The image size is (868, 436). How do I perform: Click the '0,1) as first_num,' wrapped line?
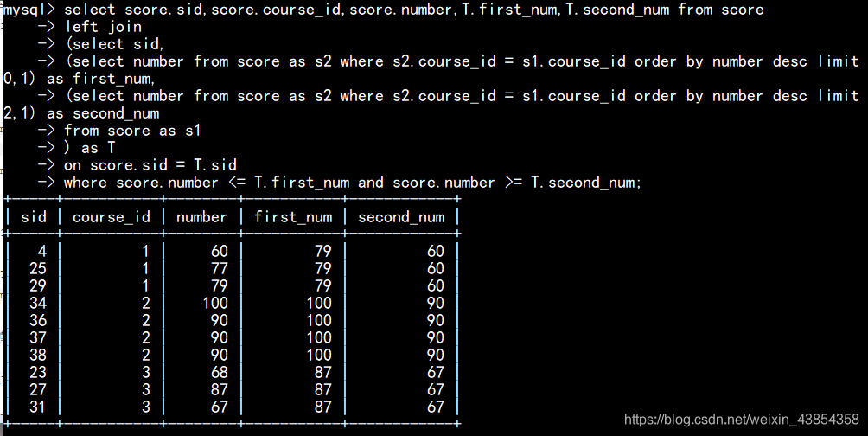pyautogui.click(x=79, y=79)
